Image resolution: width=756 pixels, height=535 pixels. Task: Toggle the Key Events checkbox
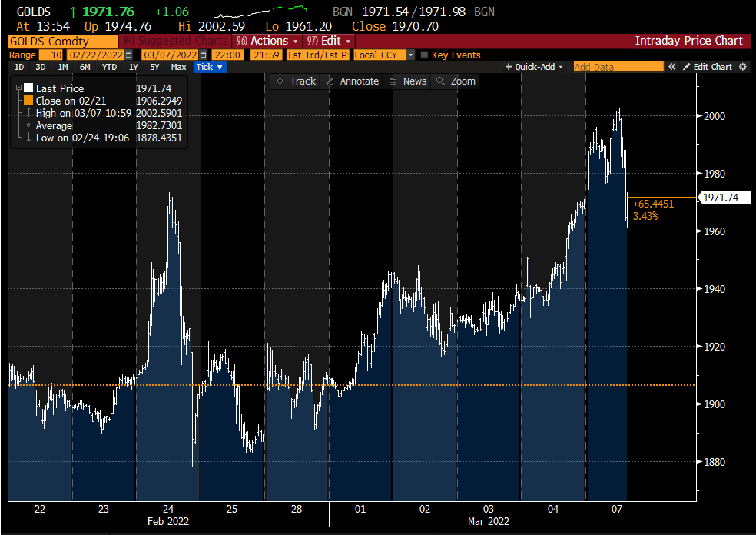coord(424,55)
